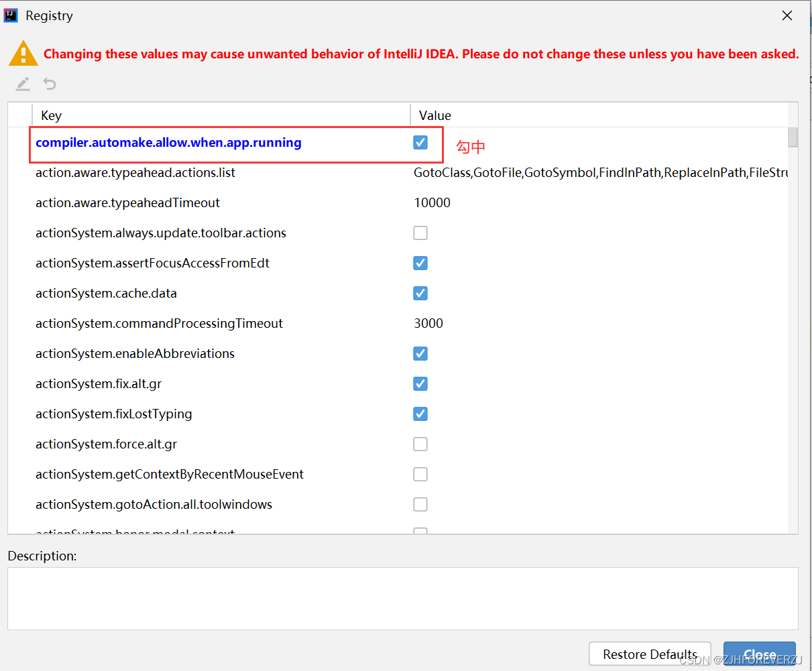812x671 pixels.
Task: Click the Edit pencil icon in Registry toolbar
Action: 23,84
